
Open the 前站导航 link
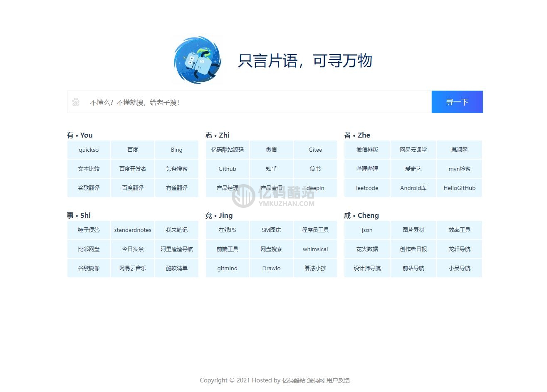click(413, 268)
